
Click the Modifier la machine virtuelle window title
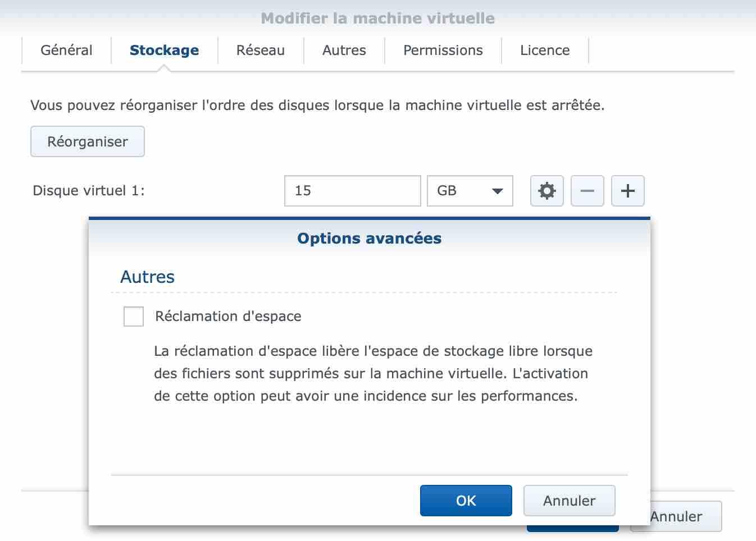pos(377,19)
